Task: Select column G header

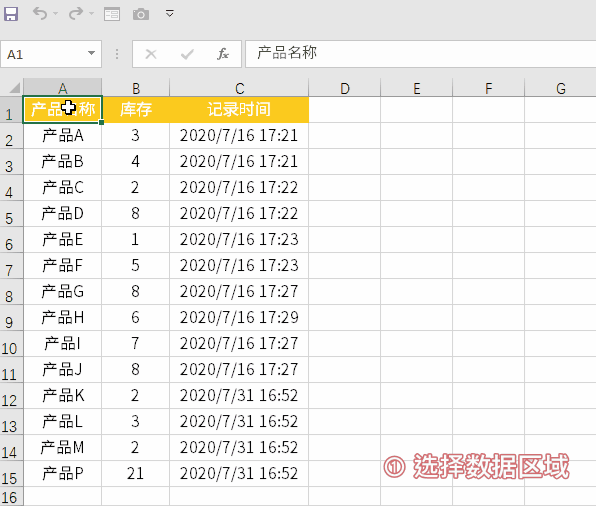Action: pyautogui.click(x=560, y=88)
